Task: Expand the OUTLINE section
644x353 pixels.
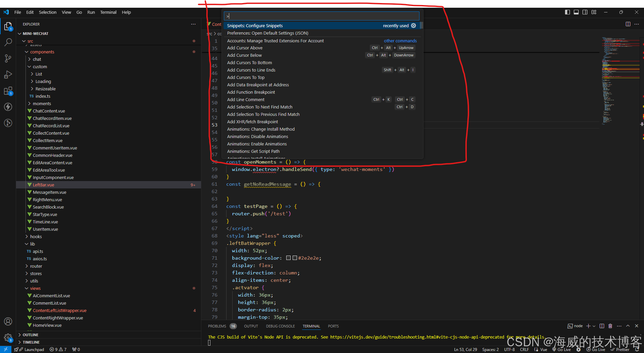Action: click(x=108, y=335)
